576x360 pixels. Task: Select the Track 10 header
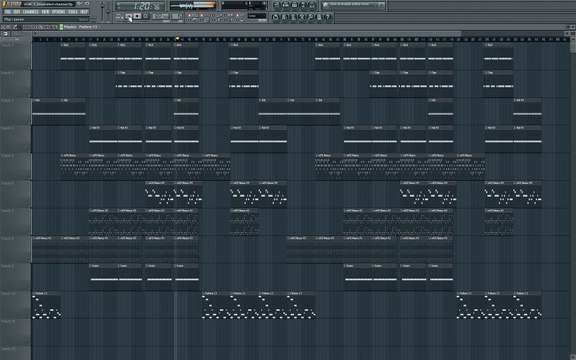pos(15,304)
